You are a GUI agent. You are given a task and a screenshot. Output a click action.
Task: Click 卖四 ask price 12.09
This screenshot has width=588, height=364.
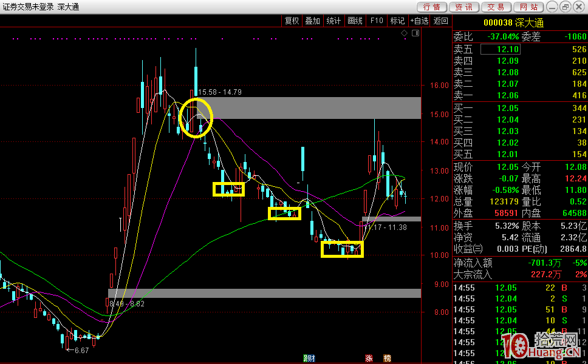(x=508, y=61)
